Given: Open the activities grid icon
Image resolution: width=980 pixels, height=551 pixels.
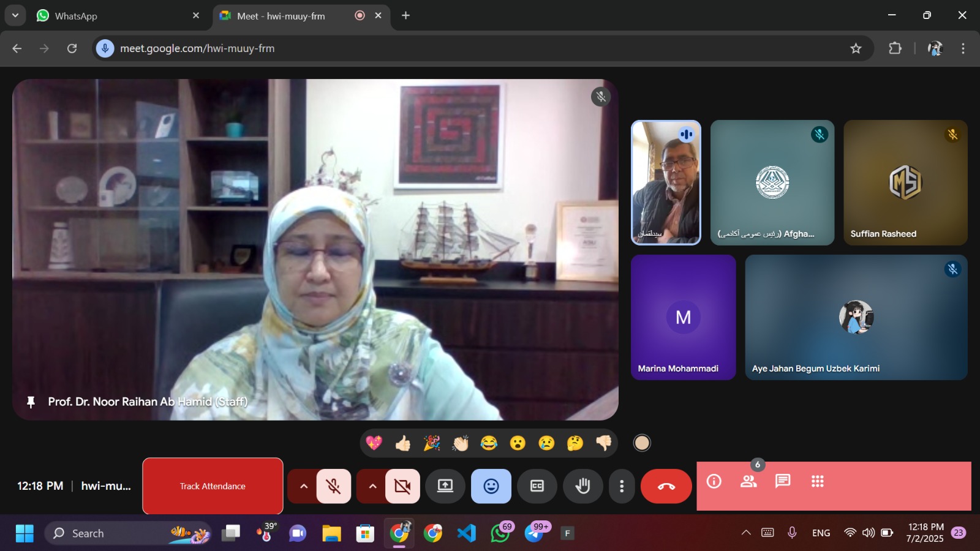Looking at the screenshot, I should click(x=817, y=481).
